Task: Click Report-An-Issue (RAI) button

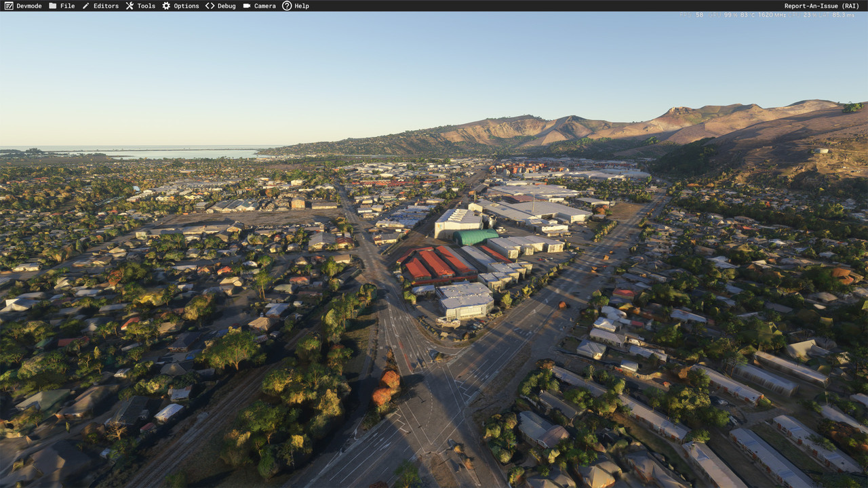Action: click(x=821, y=5)
